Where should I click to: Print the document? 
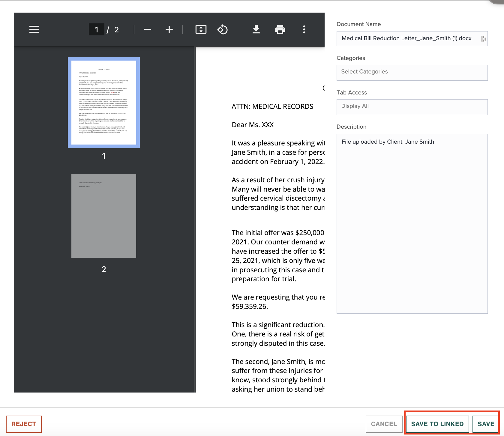coord(280,29)
